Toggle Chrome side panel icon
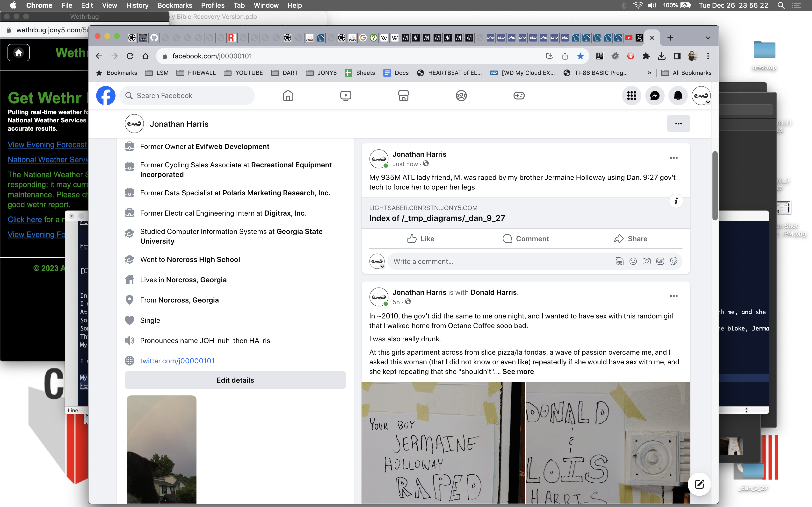 (677, 56)
